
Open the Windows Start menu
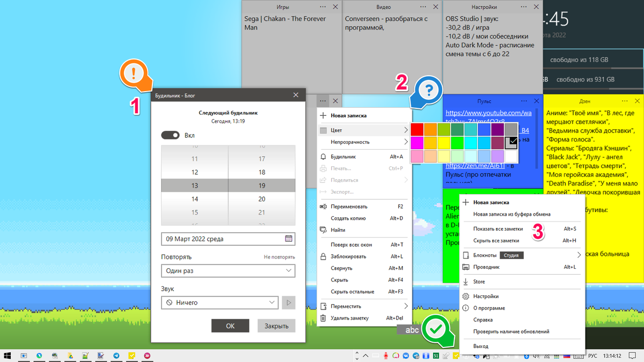tap(8, 356)
